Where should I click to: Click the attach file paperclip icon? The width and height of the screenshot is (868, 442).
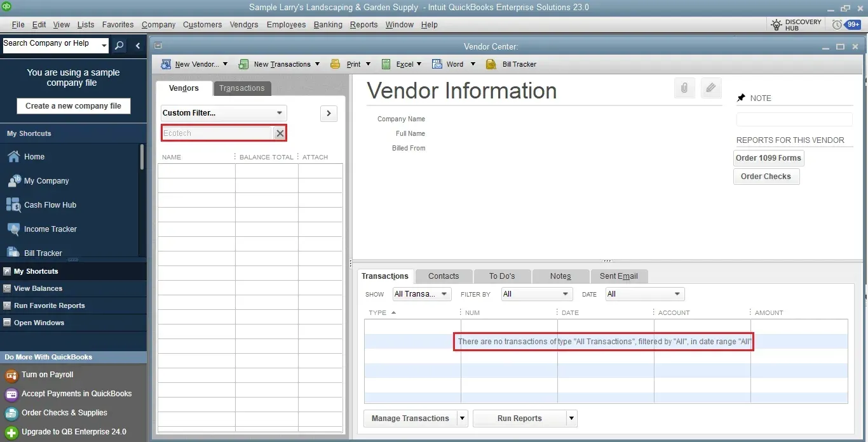pyautogui.click(x=684, y=88)
